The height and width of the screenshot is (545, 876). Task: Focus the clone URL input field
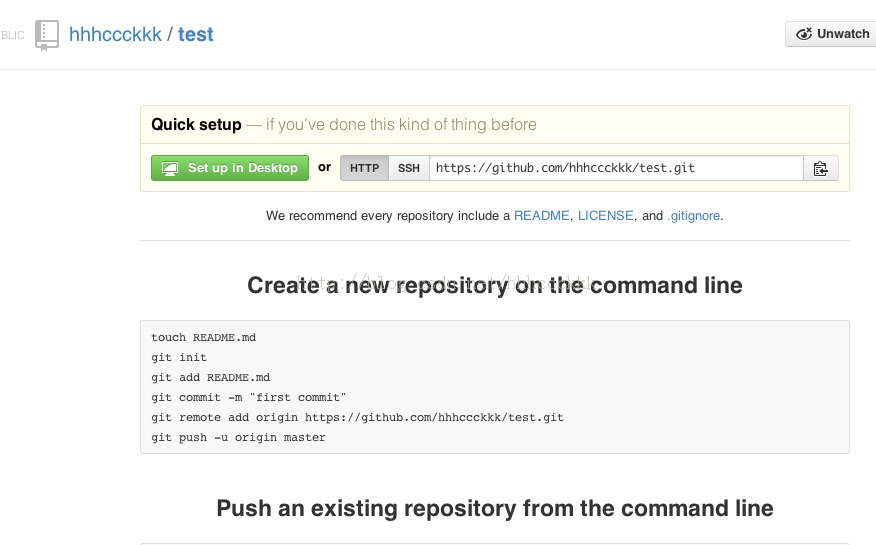coord(616,168)
